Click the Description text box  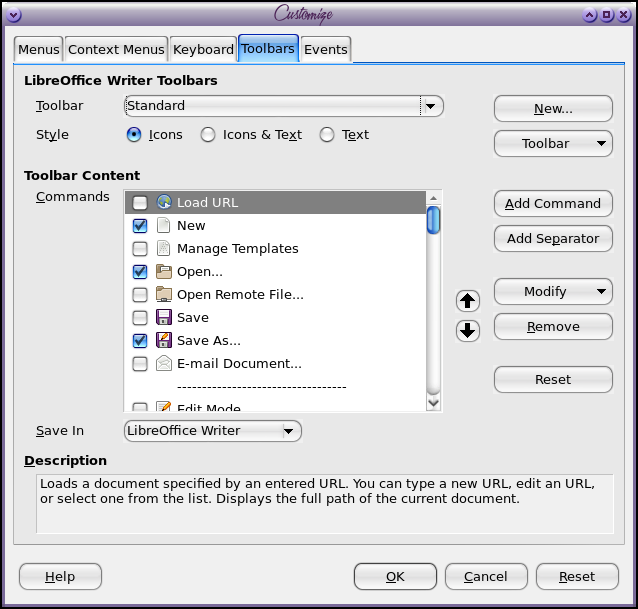(325, 504)
